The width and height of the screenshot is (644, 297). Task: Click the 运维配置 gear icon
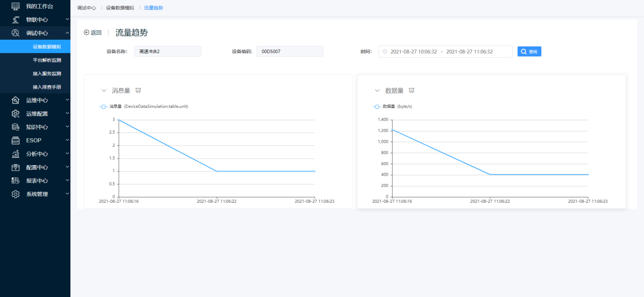pyautogui.click(x=15, y=114)
